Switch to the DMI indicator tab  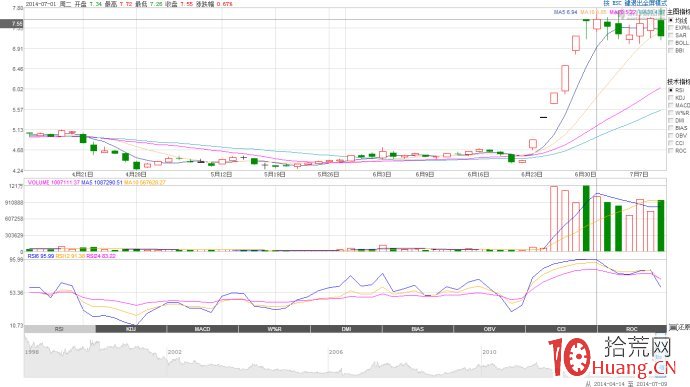pyautogui.click(x=346, y=329)
